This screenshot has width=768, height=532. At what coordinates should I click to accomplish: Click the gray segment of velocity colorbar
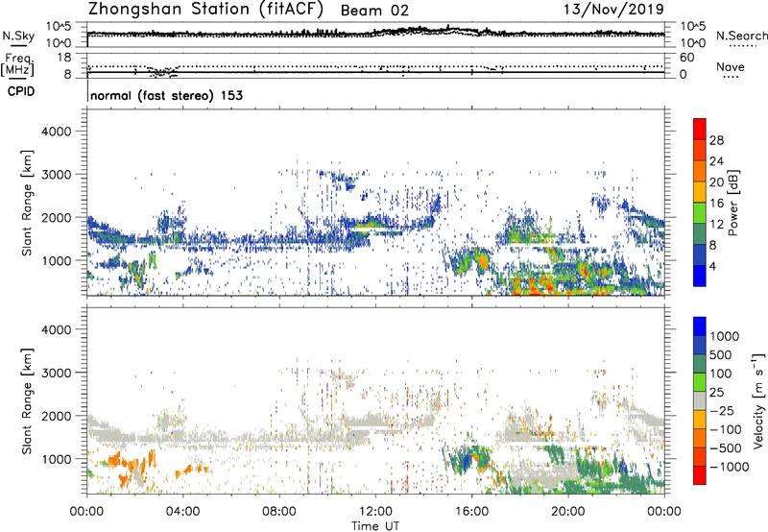coord(700,400)
